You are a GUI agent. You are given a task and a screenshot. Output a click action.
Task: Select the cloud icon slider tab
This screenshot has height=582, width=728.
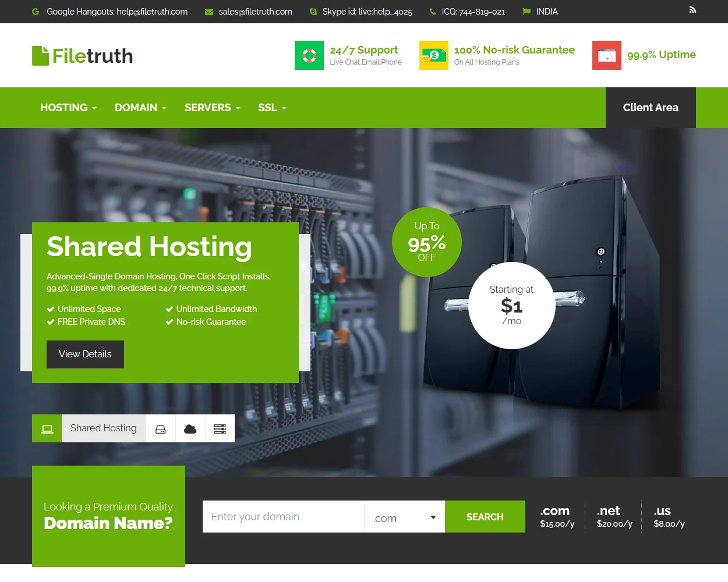click(190, 429)
